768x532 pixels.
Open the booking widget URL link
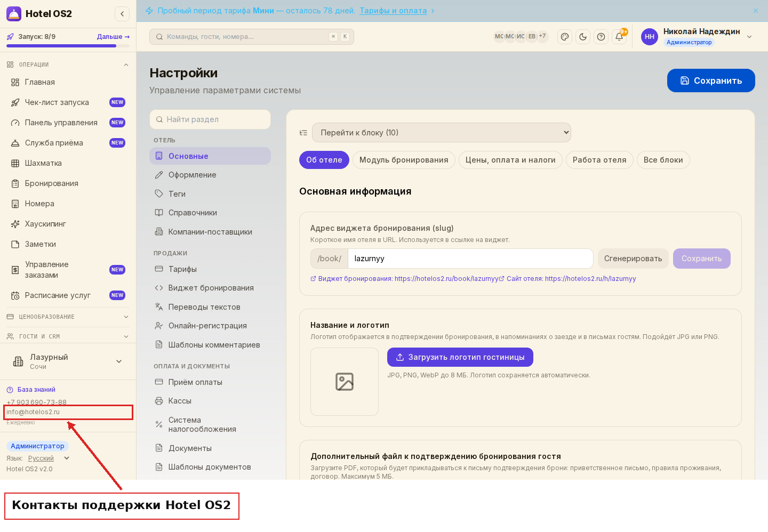[x=404, y=279]
